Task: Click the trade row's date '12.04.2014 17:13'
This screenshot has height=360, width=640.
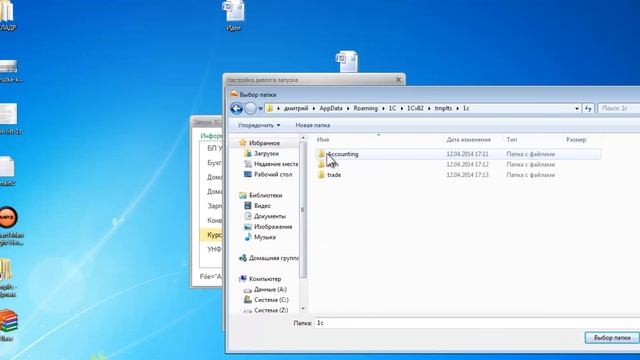Action: tap(467, 175)
